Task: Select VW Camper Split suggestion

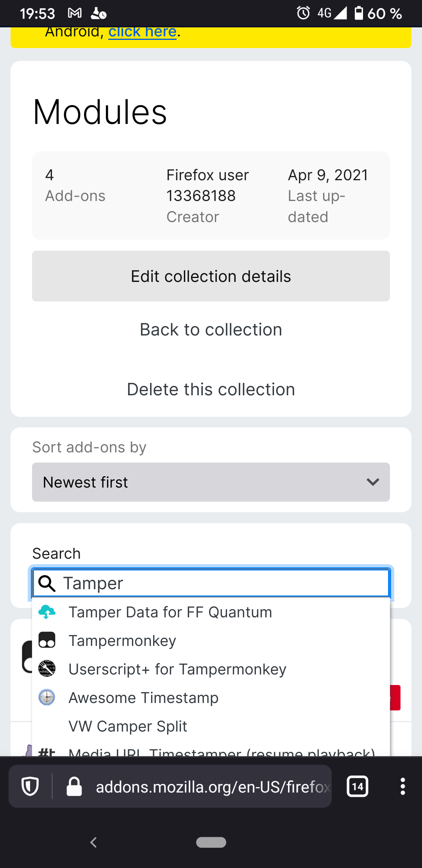Action: tap(128, 726)
